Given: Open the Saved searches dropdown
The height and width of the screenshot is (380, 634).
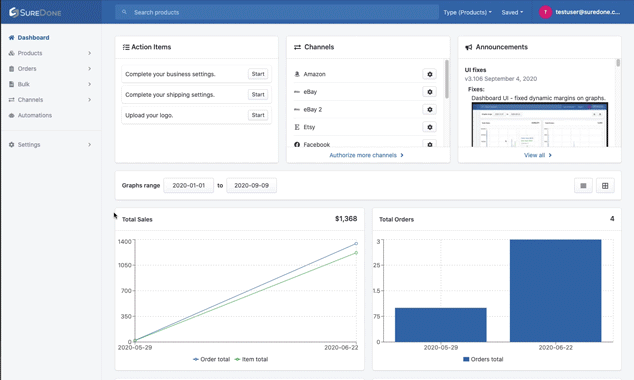Looking at the screenshot, I should pos(512,12).
